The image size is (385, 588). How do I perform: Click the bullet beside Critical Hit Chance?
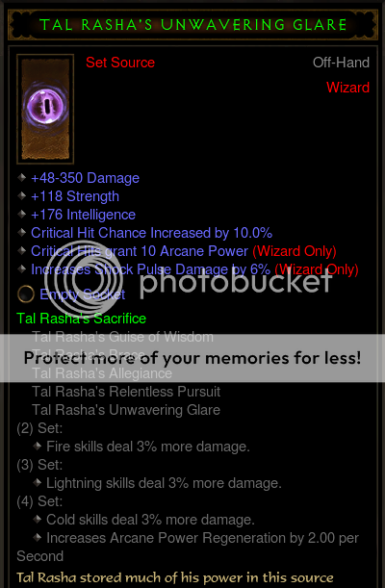(x=22, y=233)
